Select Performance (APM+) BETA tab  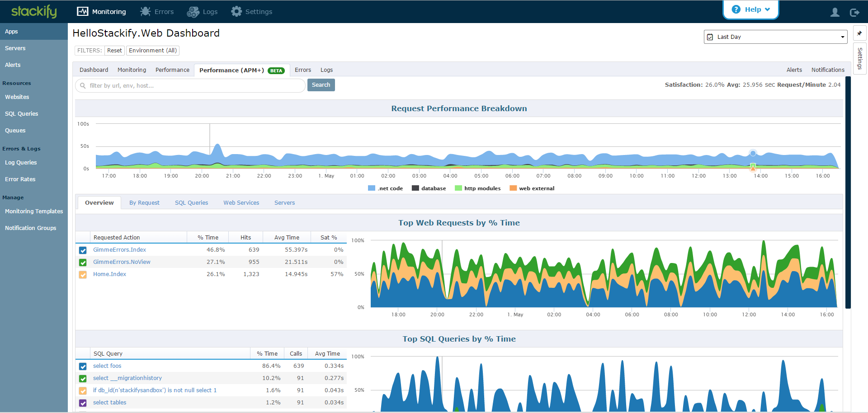pos(242,70)
